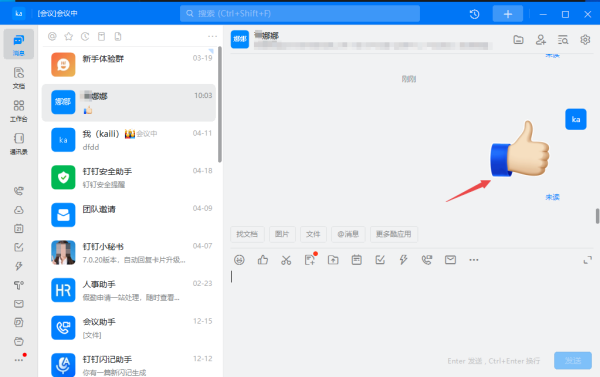
Task: Open more apps dots in sidebar
Action: [x=19, y=360]
